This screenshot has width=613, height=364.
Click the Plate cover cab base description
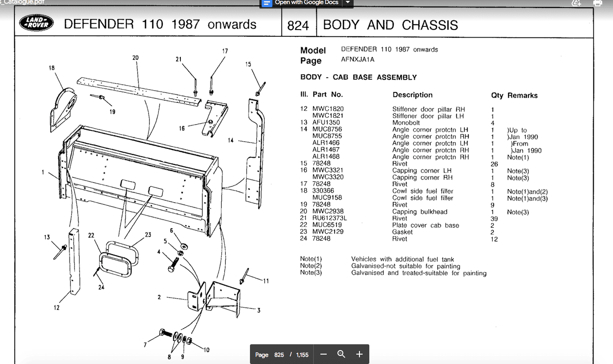click(x=426, y=225)
